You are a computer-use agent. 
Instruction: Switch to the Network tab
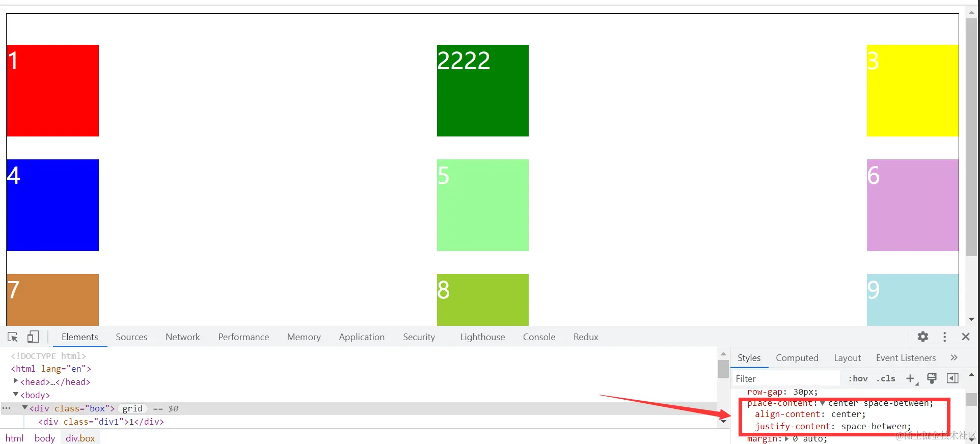tap(183, 337)
